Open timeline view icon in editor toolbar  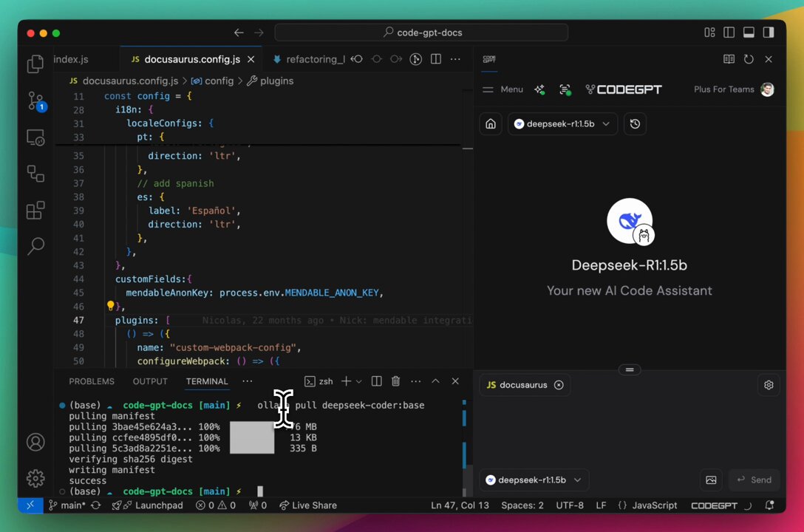point(416,59)
